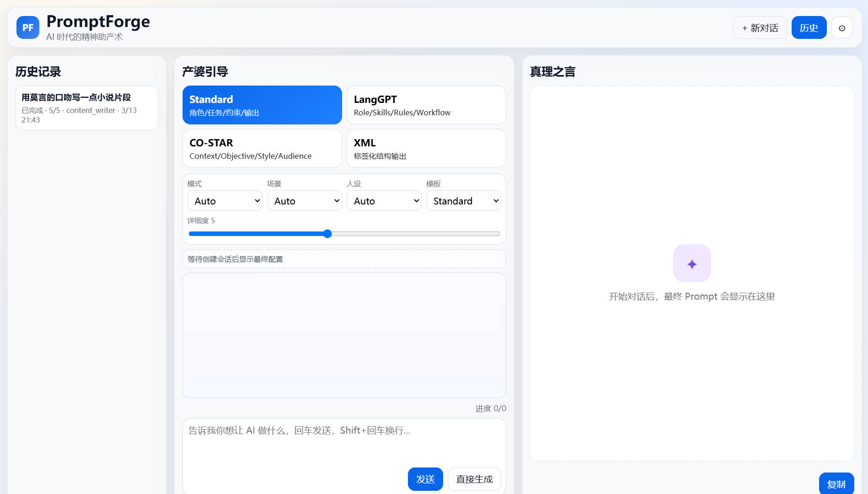This screenshot has height=494, width=868.
Task: Focus the prompt message input box
Action: coord(344,441)
